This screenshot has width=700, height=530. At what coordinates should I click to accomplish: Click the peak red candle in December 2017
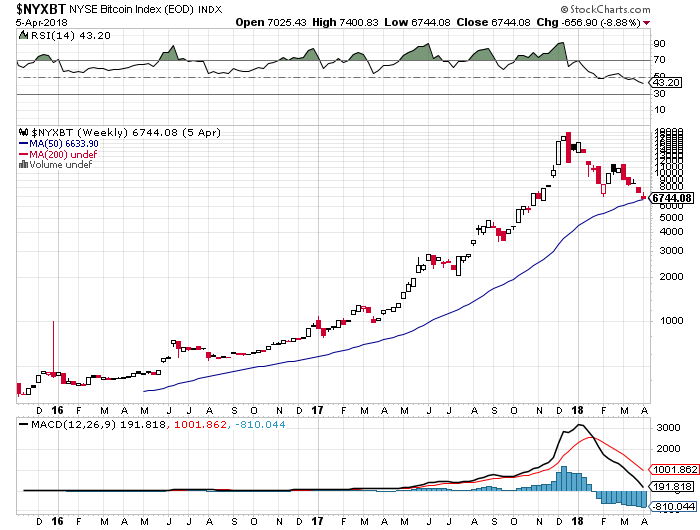[x=568, y=147]
